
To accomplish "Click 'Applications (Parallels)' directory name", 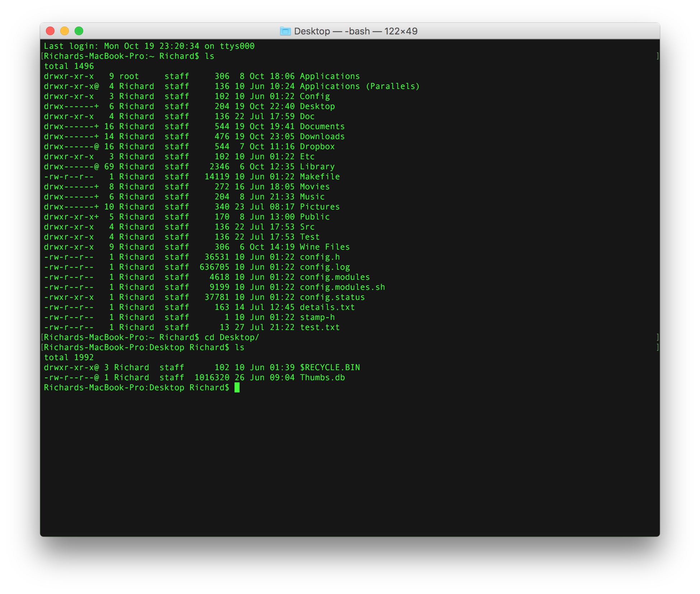I will coord(359,86).
